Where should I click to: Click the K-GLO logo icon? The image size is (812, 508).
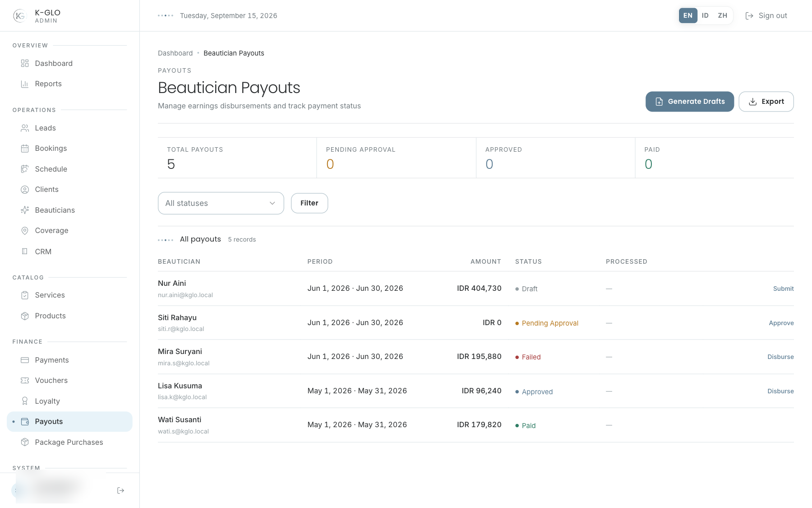point(19,16)
